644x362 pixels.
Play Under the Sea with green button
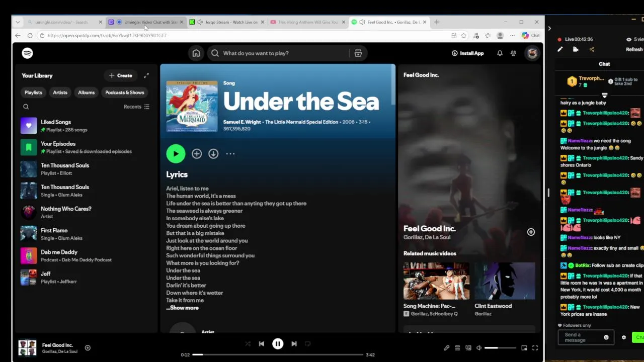coord(176,154)
